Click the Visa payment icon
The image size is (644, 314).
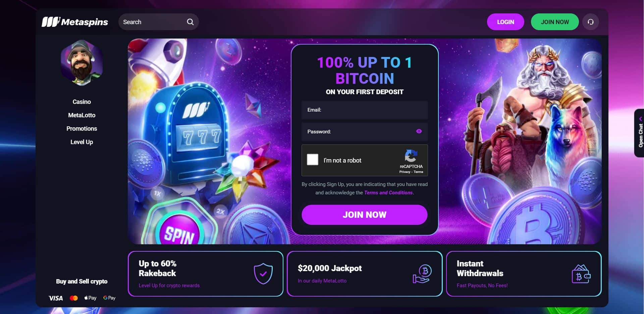(x=56, y=298)
